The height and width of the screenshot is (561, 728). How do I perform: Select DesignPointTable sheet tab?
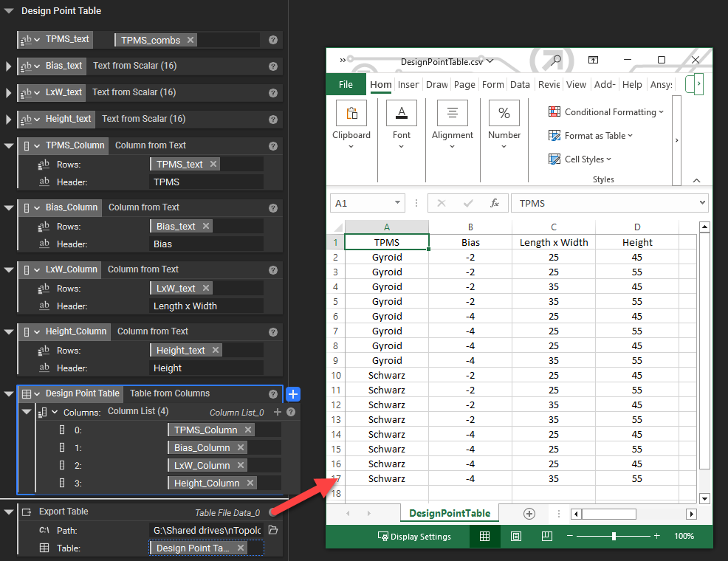pos(450,513)
